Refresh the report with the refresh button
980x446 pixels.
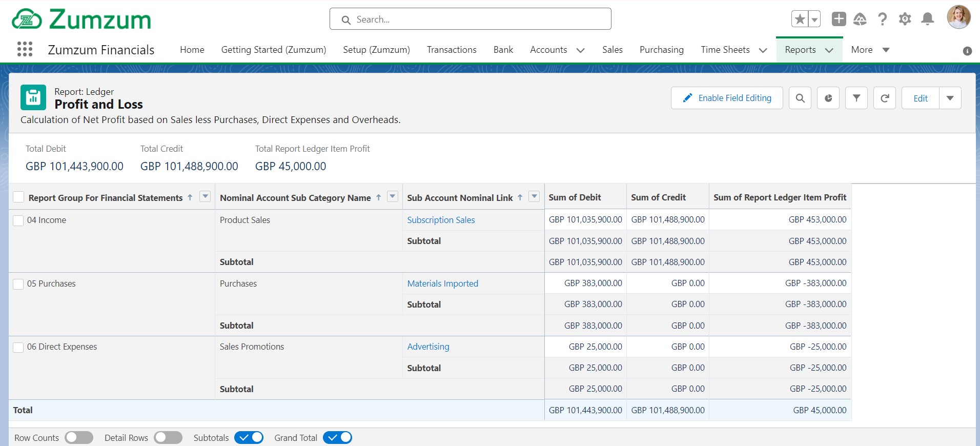click(885, 98)
